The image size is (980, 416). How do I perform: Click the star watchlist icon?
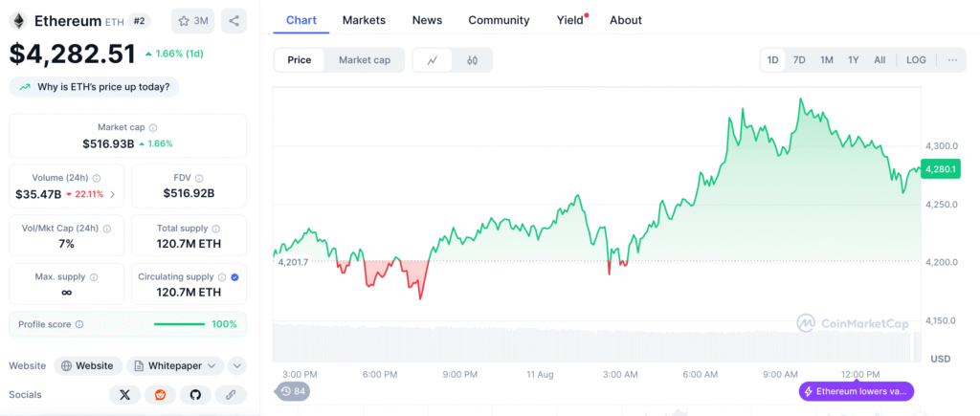[192, 20]
